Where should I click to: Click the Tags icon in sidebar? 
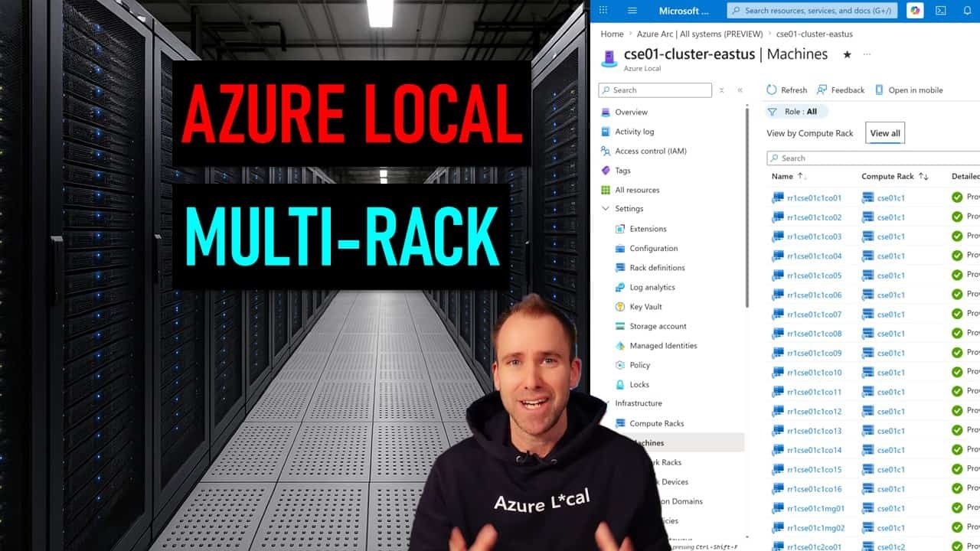(x=606, y=171)
